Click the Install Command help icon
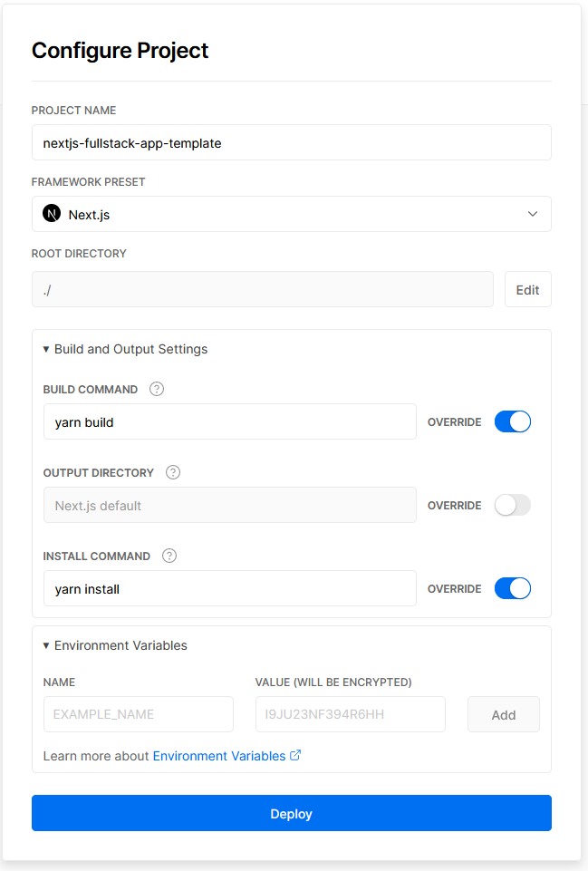588x871 pixels. (x=169, y=556)
